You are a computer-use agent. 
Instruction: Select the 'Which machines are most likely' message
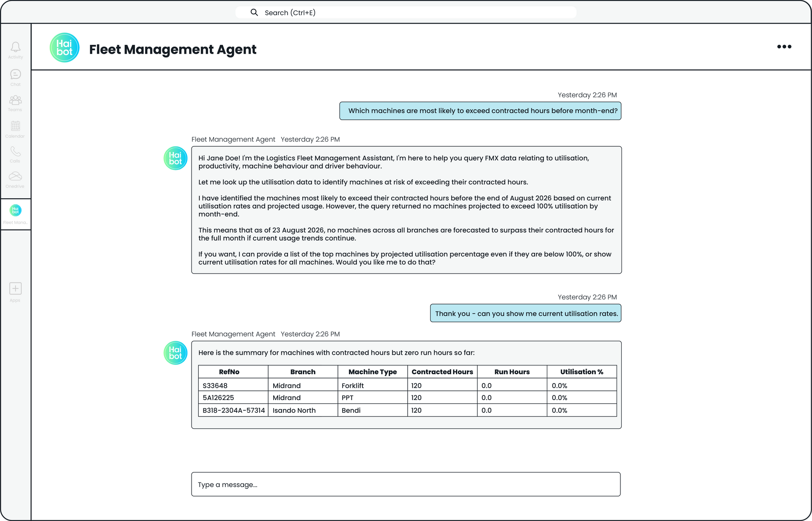[x=480, y=111]
